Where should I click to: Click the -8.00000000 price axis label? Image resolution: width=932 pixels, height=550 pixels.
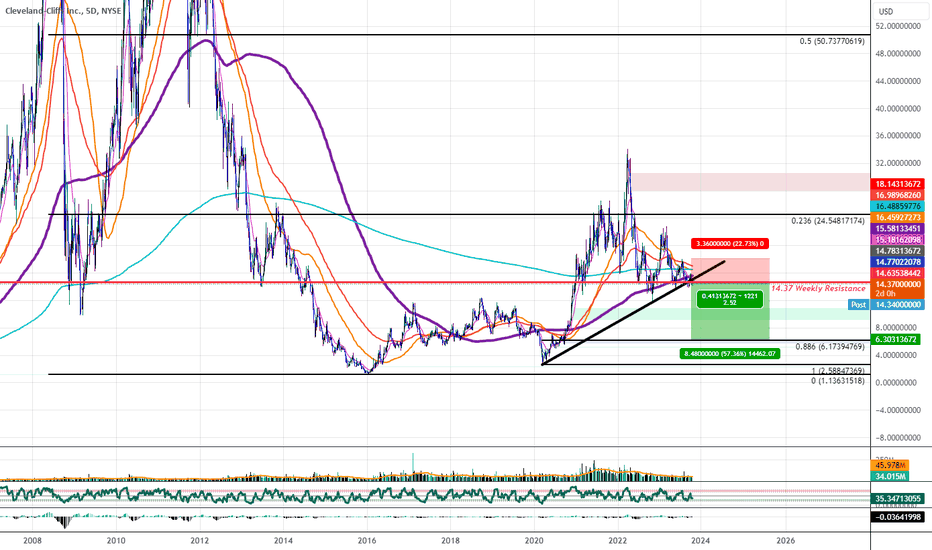(897, 438)
